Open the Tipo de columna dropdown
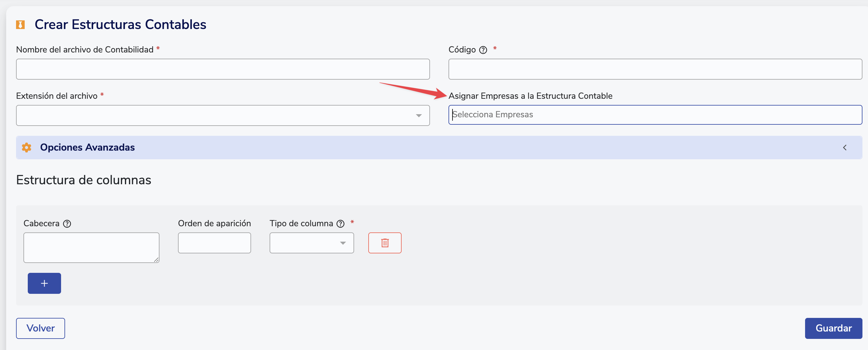 pos(311,243)
